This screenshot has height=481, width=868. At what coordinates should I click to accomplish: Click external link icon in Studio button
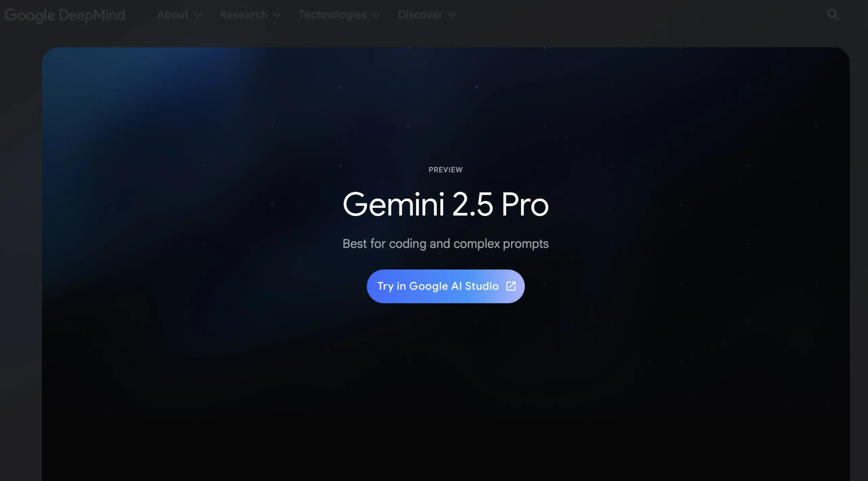click(x=511, y=286)
